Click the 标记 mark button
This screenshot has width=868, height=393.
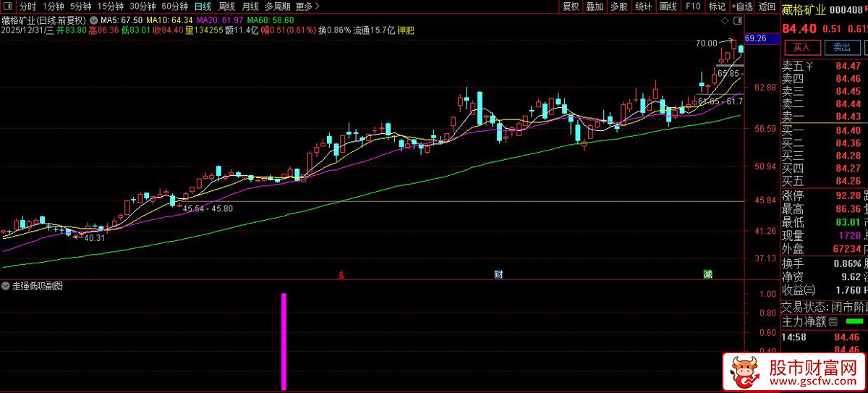pyautogui.click(x=717, y=7)
